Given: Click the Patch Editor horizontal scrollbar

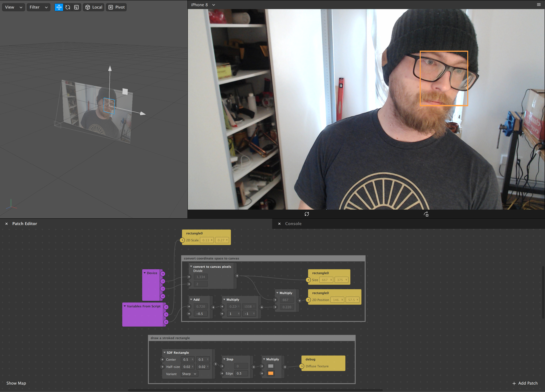Looking at the screenshot, I should click(255, 390).
